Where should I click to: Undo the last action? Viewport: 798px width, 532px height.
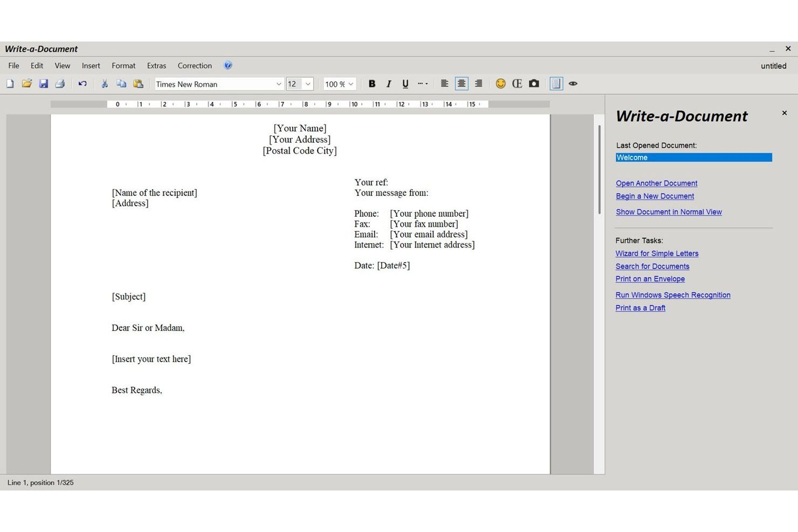tap(82, 84)
